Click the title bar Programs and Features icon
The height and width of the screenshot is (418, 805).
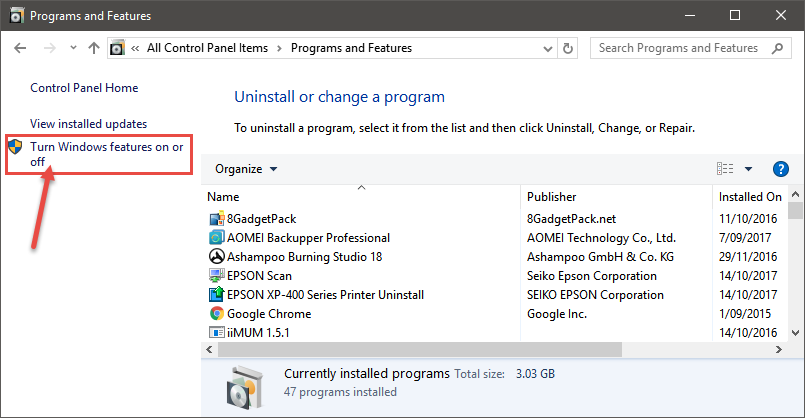(x=16, y=16)
